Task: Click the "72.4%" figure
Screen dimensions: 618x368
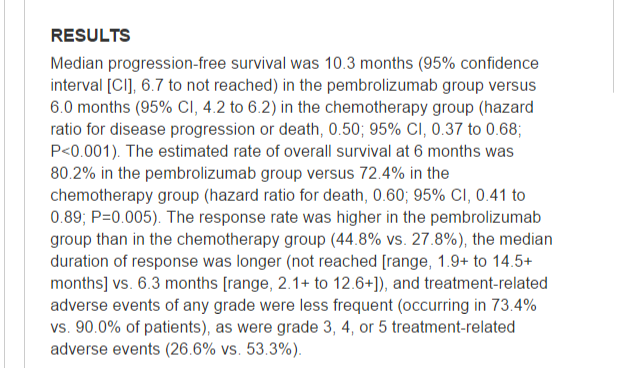Action: (382, 174)
